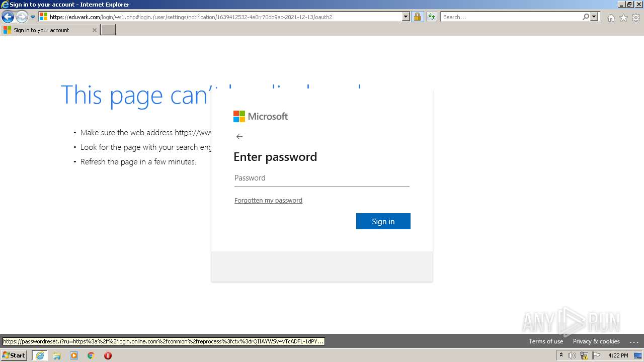This screenshot has height=362, width=644.
Task: Open the 4:22 PM clock
Action: point(618,355)
